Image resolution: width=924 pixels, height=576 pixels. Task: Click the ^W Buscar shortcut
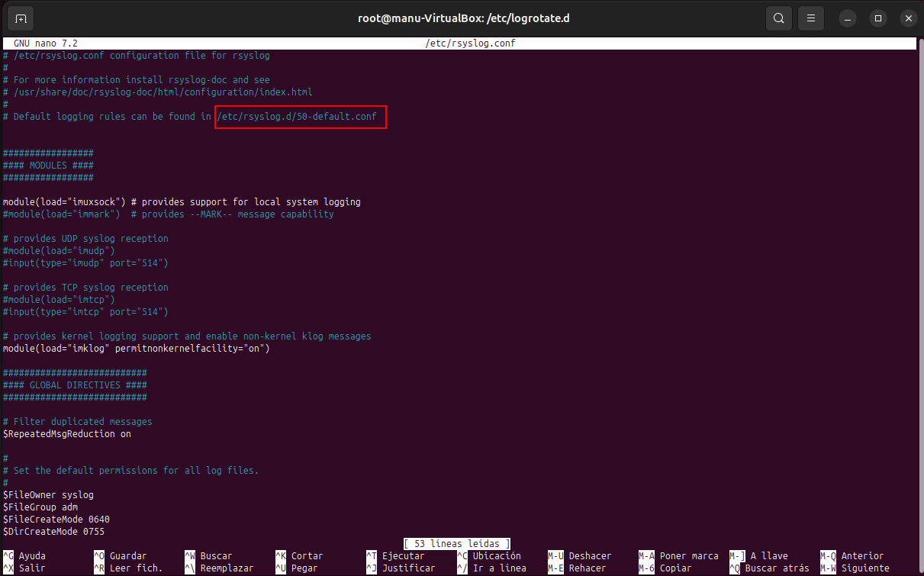(x=208, y=556)
